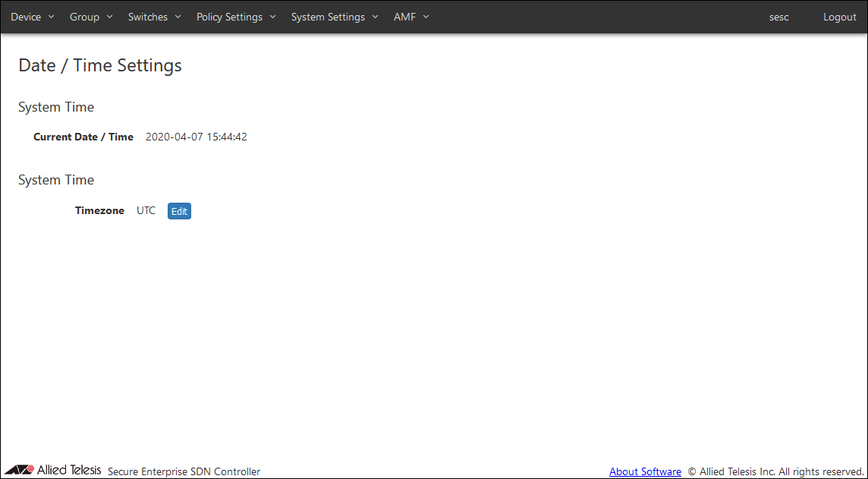Click the Current Date / Time label

(83, 137)
